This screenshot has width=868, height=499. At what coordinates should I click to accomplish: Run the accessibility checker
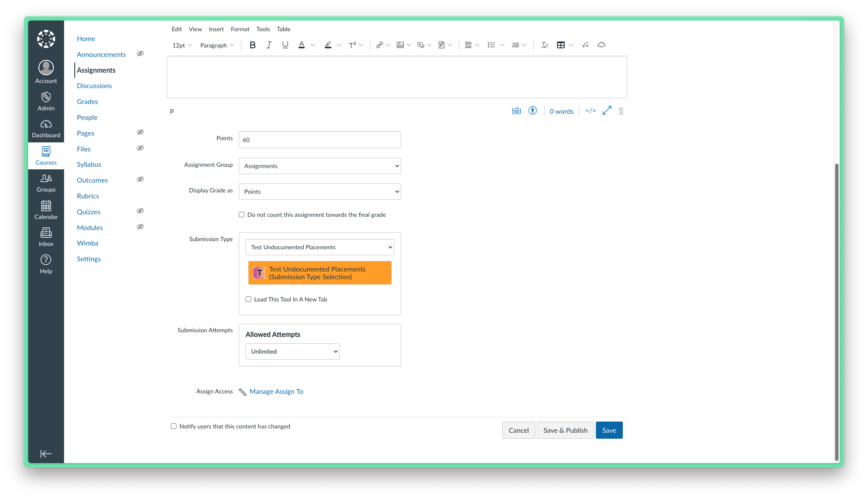pos(533,110)
